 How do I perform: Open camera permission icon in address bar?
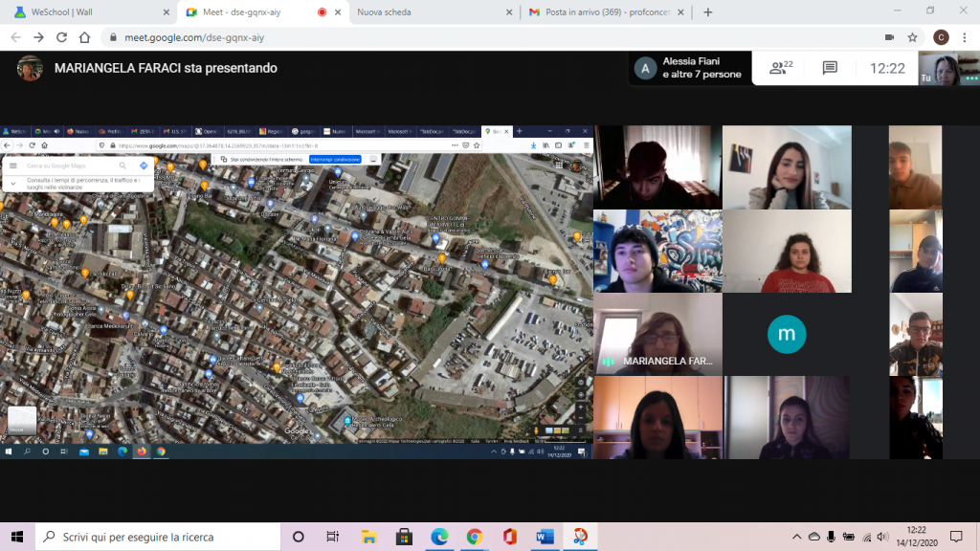tap(889, 37)
